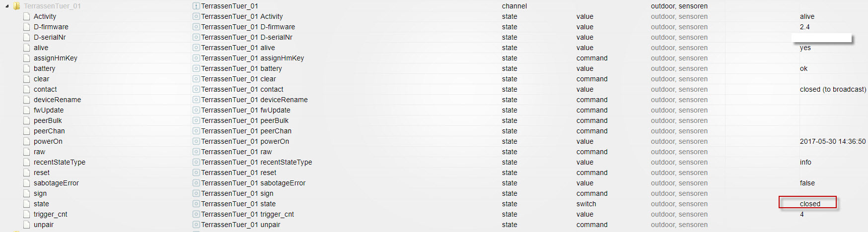868x232 pixels.
Task: Click the file icon next to trigger_cnt
Action: coord(27,215)
